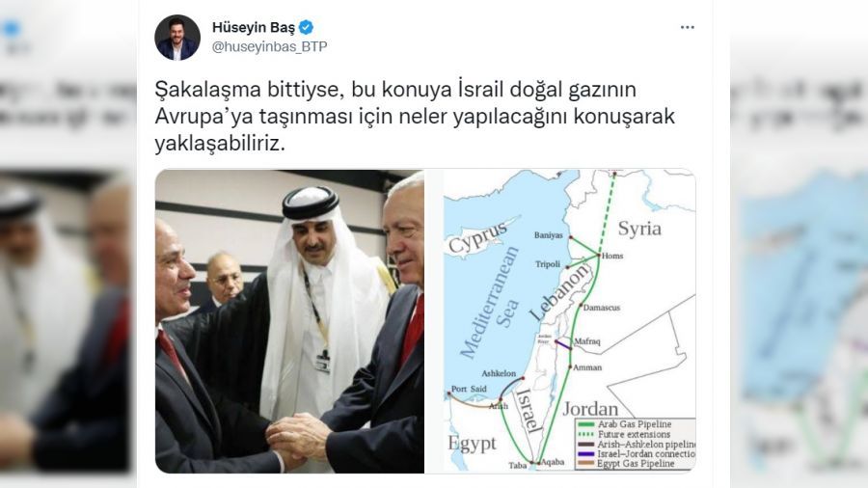Click the Damascus city marker on the map
The image size is (868, 488).
pyautogui.click(x=581, y=306)
